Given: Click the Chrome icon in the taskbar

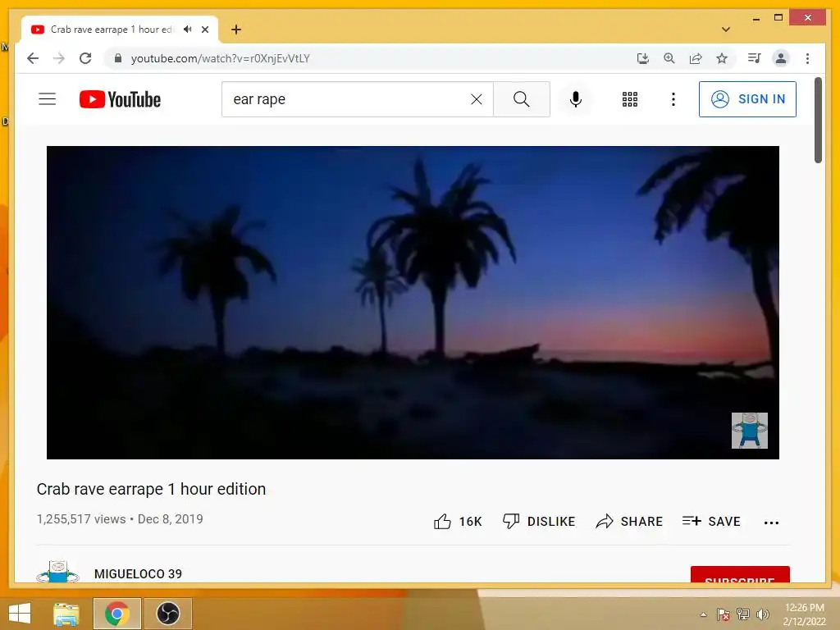Looking at the screenshot, I should (x=116, y=614).
